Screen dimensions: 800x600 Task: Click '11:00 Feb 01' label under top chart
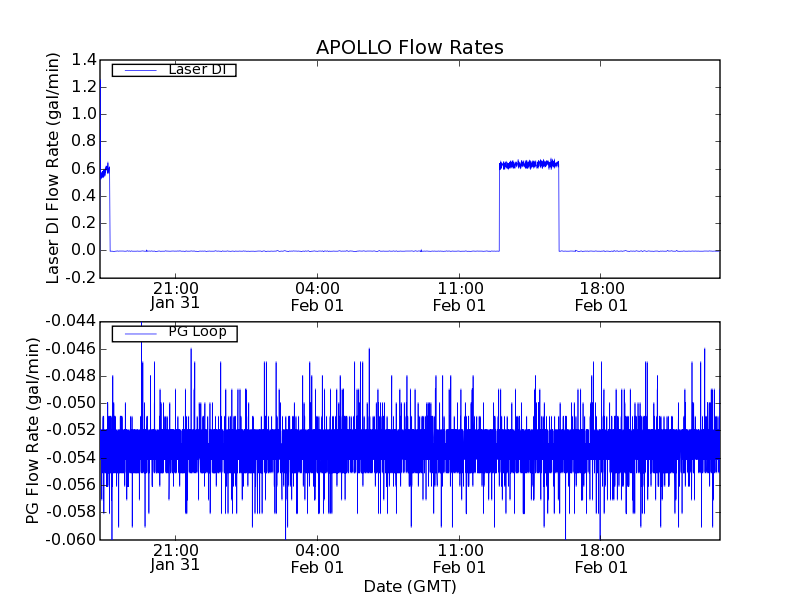[459, 297]
